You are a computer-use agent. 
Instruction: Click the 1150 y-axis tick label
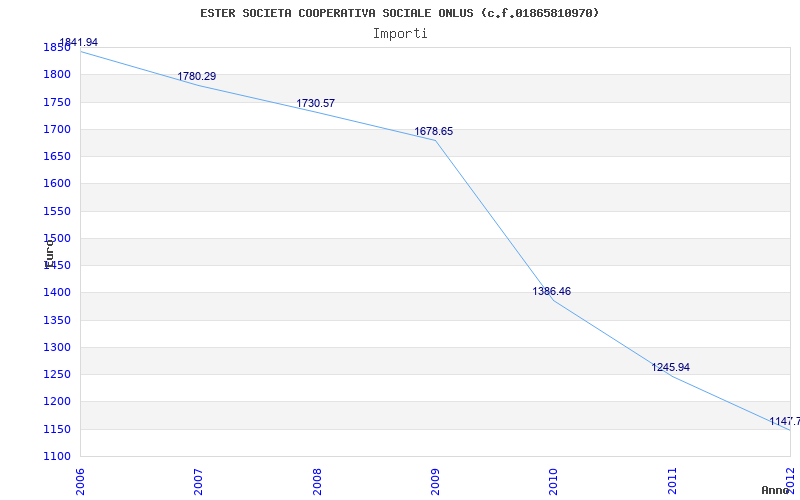coord(57,430)
